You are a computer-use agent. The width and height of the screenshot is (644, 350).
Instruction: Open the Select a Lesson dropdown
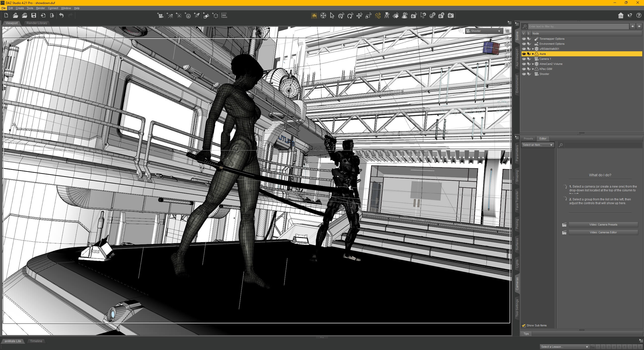click(564, 347)
